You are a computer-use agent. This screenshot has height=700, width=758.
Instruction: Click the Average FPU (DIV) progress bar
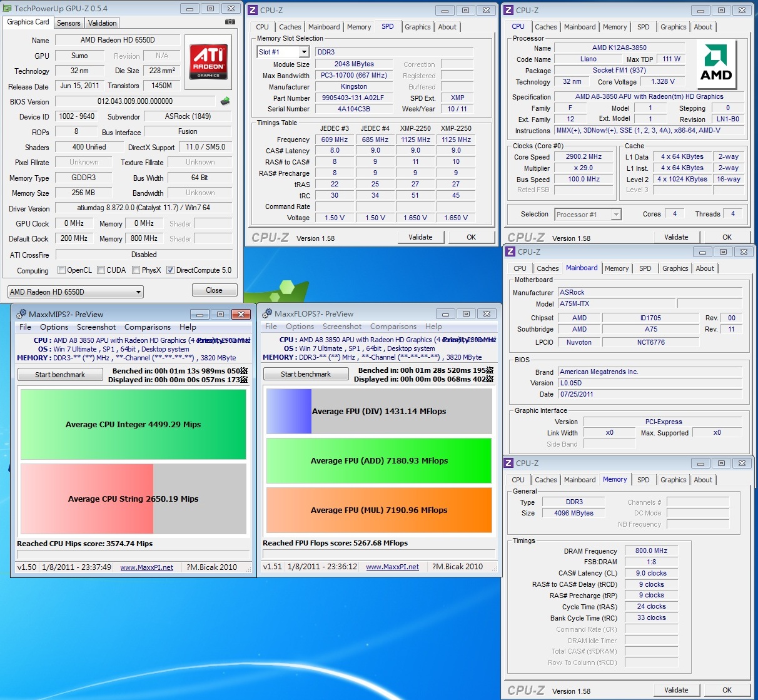click(x=379, y=411)
